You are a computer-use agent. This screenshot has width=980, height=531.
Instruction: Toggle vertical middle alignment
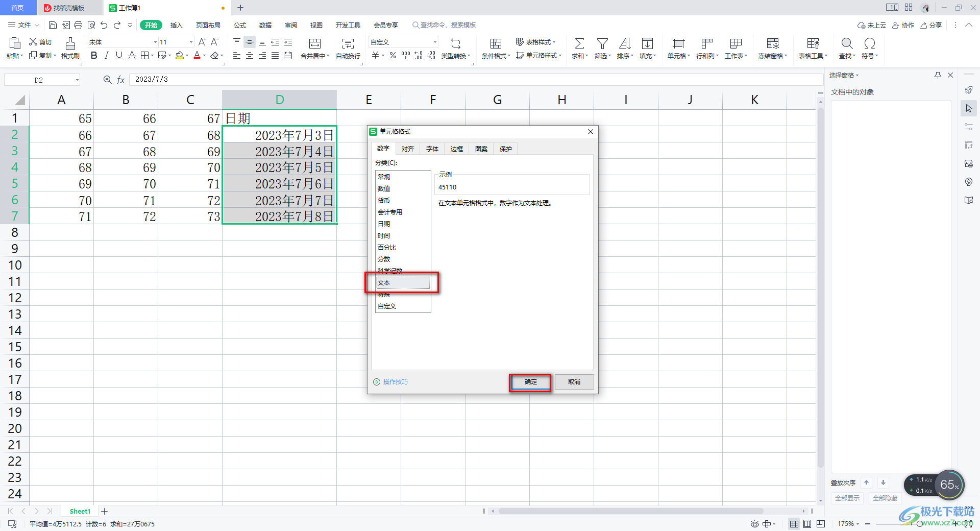click(x=250, y=42)
